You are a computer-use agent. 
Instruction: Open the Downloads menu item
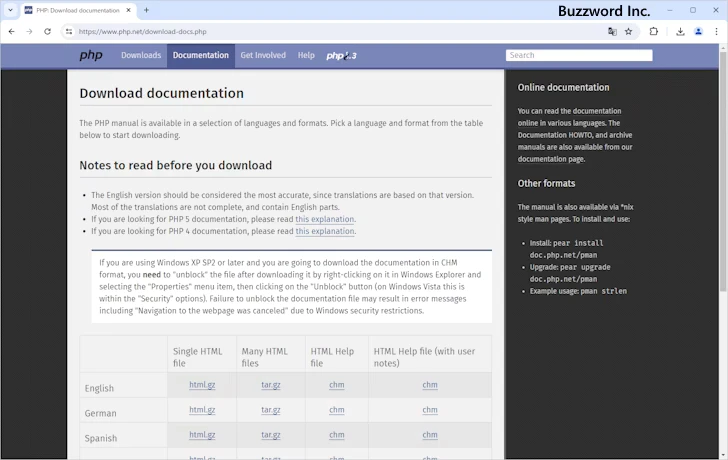141,55
